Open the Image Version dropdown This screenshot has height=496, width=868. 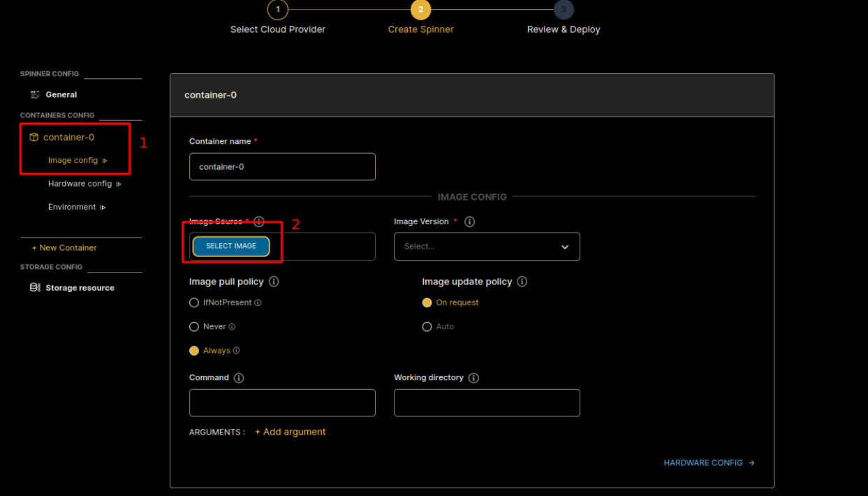pos(487,247)
